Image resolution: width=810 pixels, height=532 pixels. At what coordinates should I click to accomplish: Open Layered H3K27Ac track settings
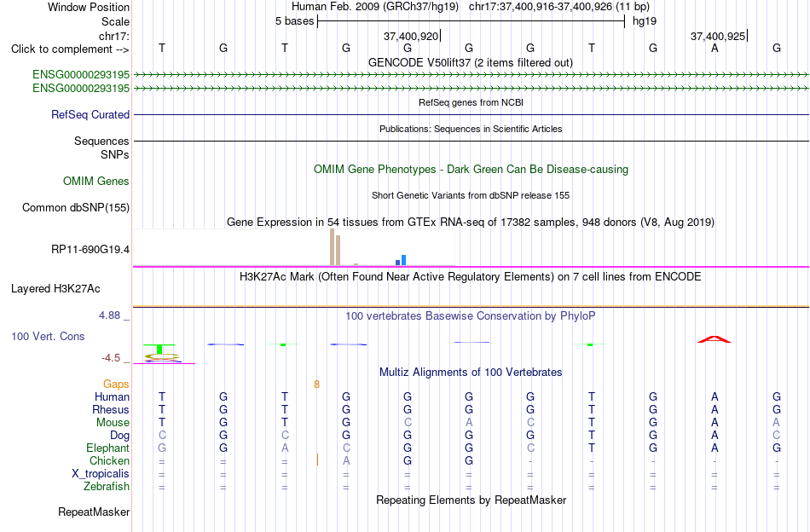55,289
